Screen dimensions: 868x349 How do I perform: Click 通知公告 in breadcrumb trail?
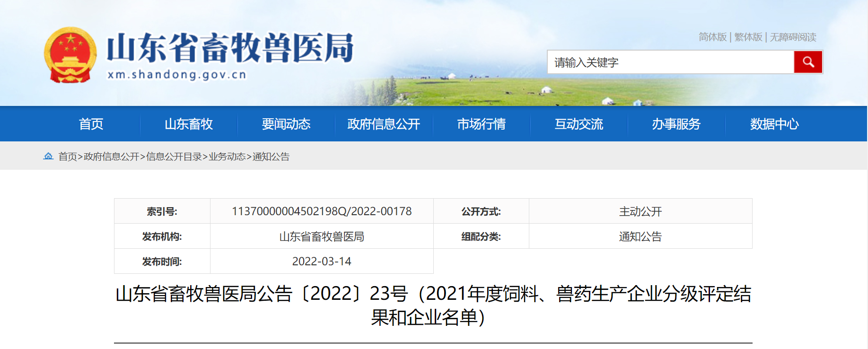(271, 157)
